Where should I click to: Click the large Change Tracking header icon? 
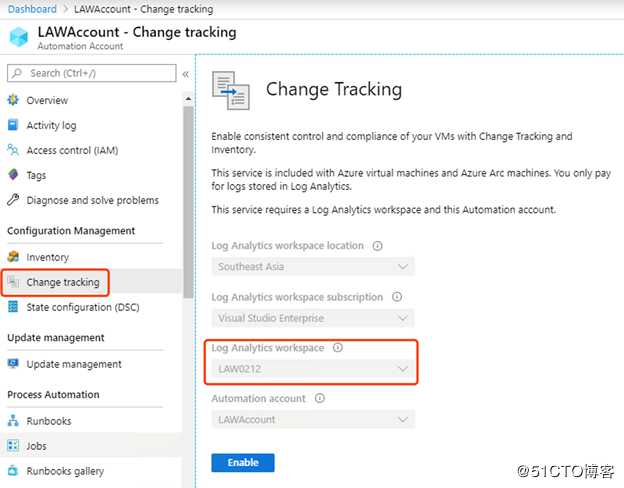pyautogui.click(x=231, y=90)
